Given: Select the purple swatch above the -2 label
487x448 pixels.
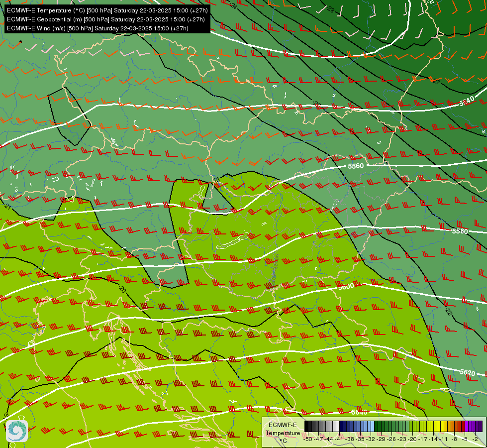Looking at the screenshot, I should click(x=474, y=426).
